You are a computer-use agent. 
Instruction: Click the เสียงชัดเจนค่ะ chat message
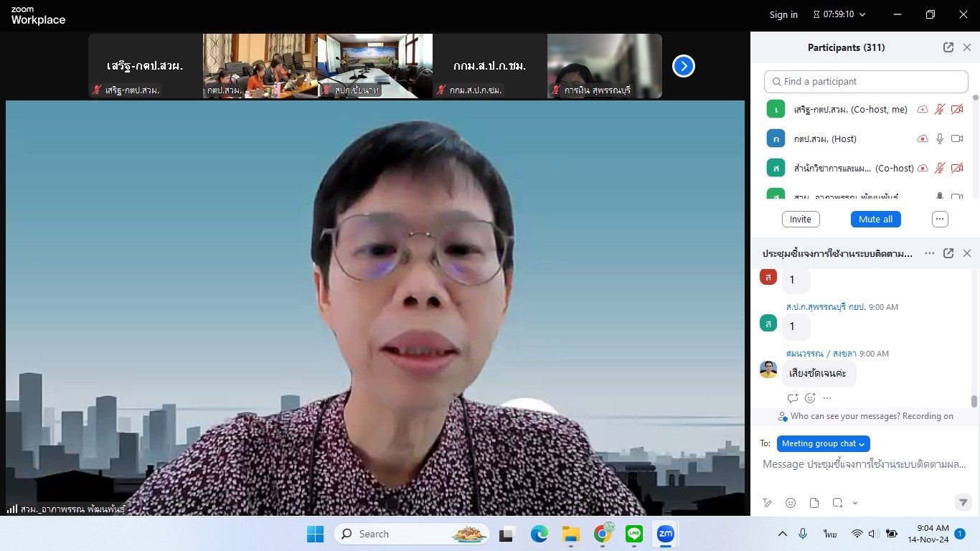[818, 373]
